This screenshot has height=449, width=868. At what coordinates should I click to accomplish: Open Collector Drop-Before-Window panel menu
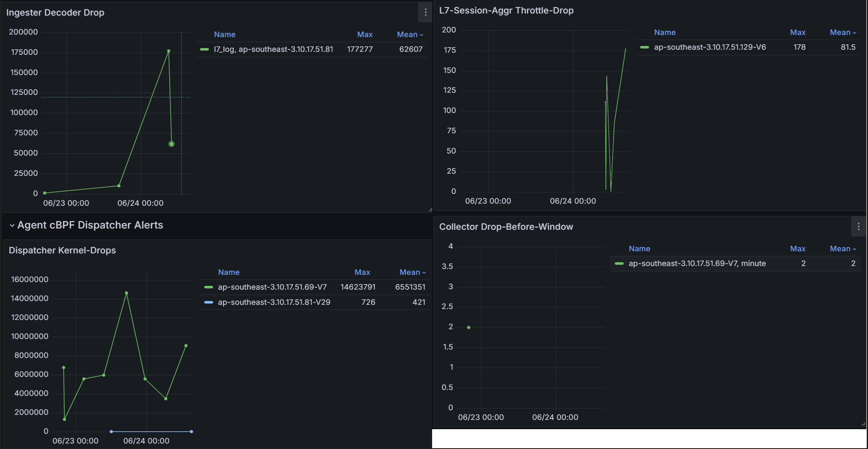858,227
